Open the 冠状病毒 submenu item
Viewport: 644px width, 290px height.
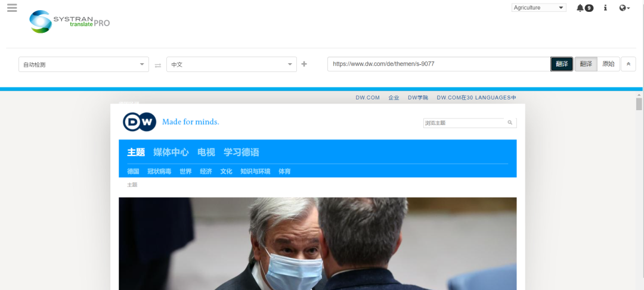(159, 171)
